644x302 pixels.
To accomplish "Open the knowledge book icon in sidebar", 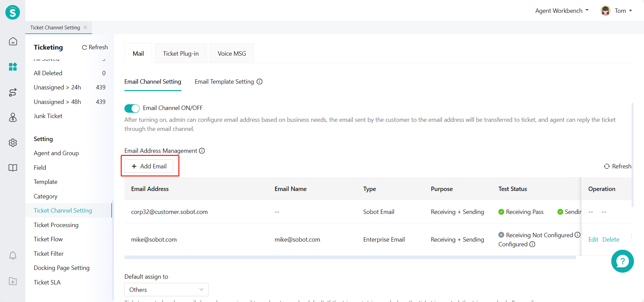I will [x=13, y=168].
